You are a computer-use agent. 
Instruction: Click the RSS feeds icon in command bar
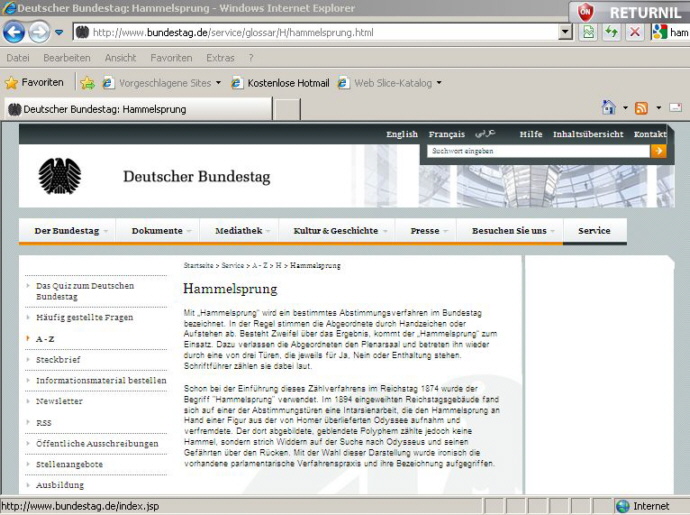point(641,108)
